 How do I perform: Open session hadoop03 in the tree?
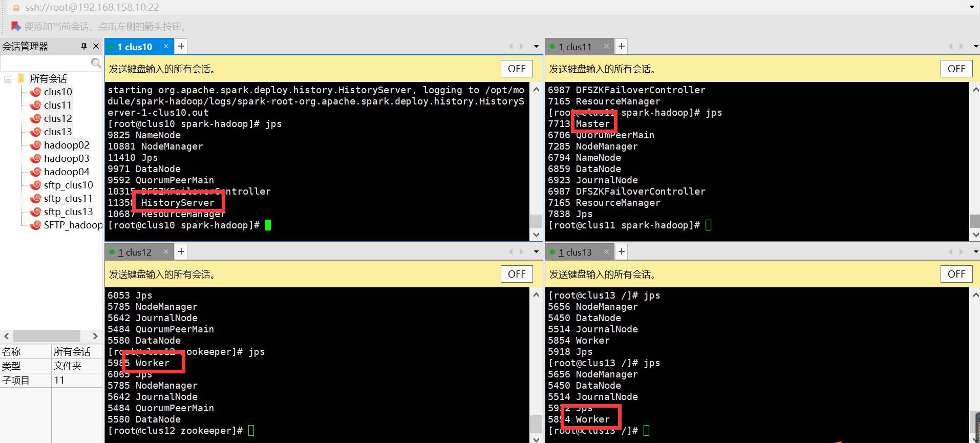67,158
